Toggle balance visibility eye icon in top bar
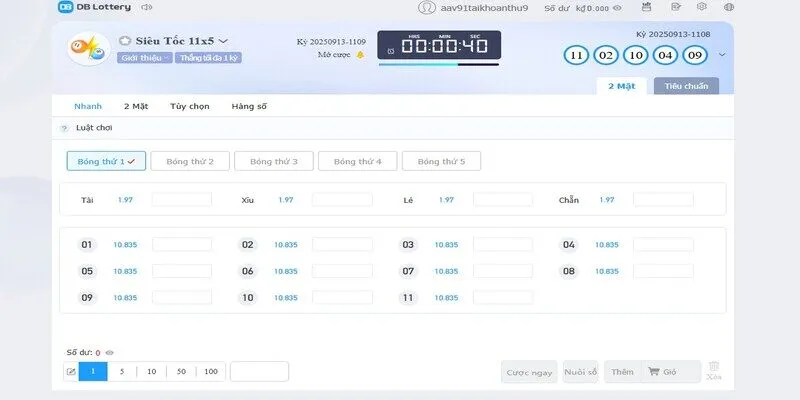The width and height of the screenshot is (800, 400). click(x=616, y=7)
